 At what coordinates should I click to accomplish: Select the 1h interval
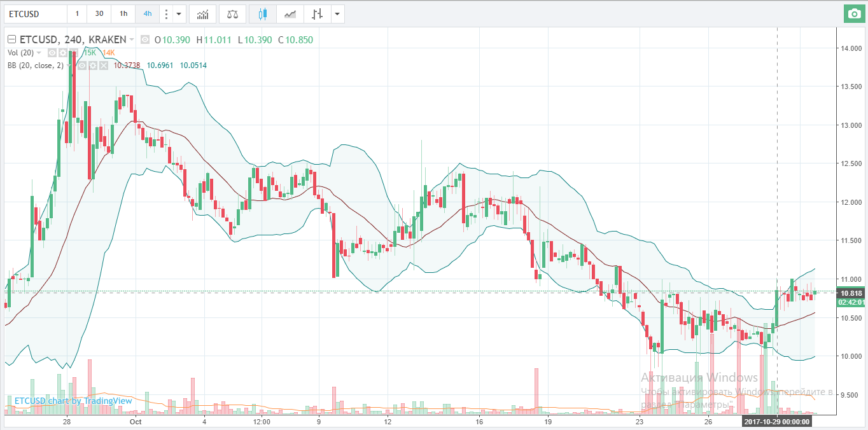(123, 13)
